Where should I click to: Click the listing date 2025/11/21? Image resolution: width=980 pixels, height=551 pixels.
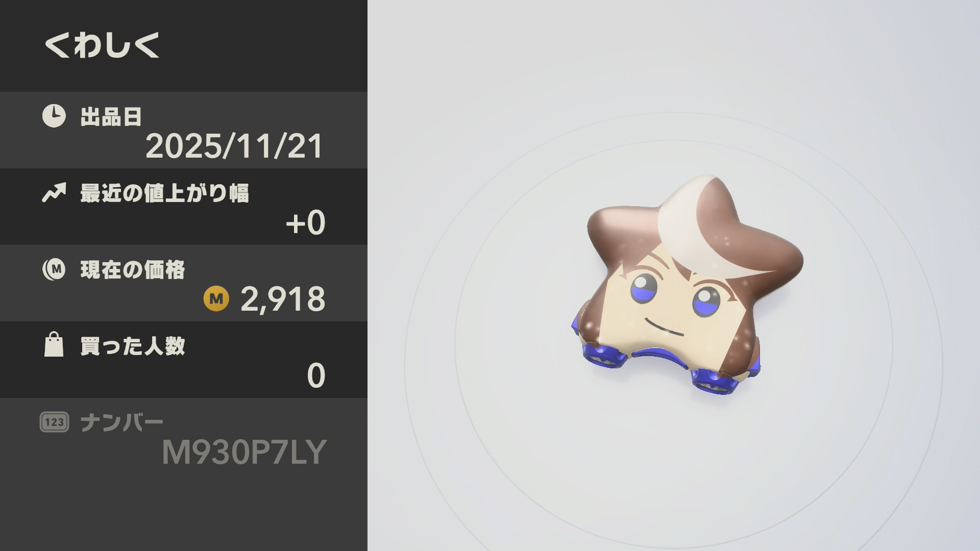(234, 146)
